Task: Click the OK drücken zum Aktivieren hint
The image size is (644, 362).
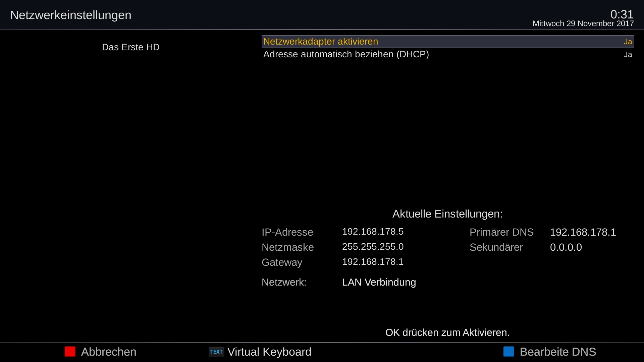Action: pos(447,333)
